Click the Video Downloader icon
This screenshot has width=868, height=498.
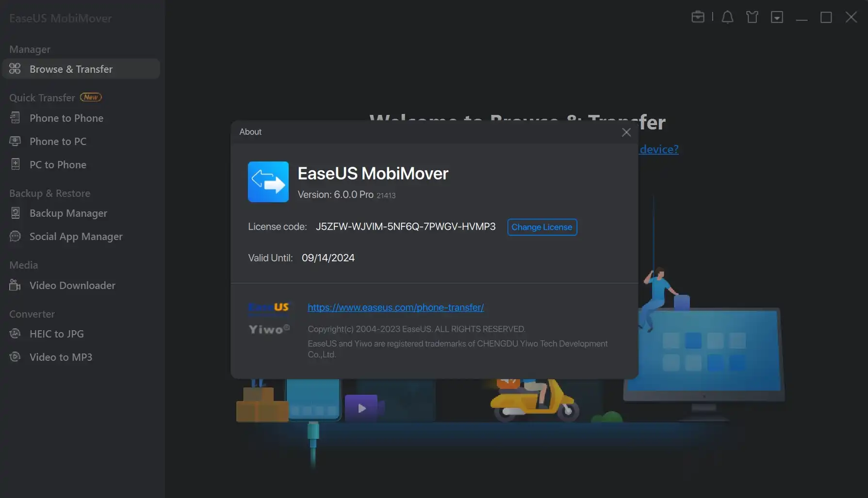16,285
